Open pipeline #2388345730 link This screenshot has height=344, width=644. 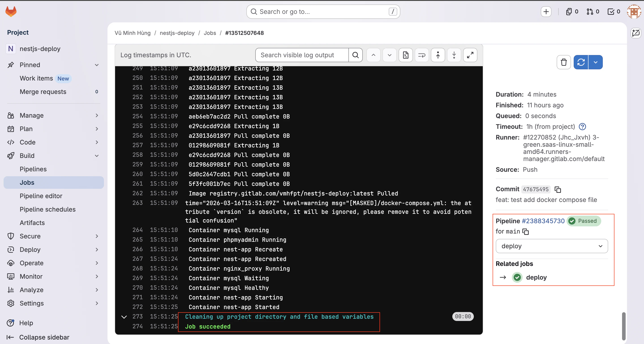543,221
